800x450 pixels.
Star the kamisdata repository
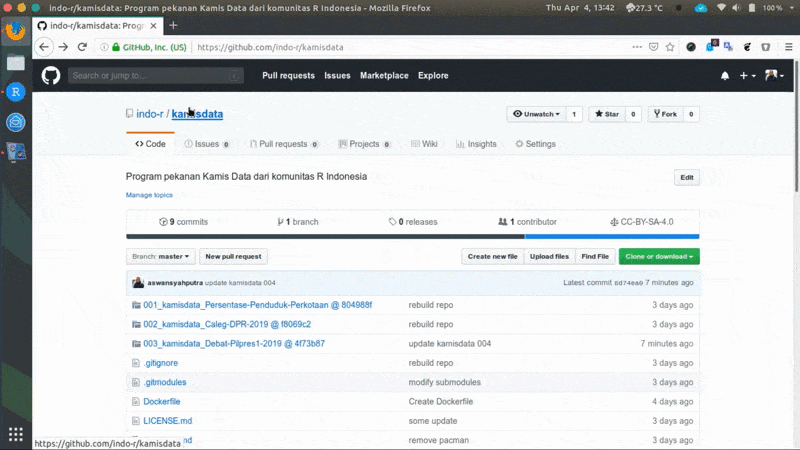pyautogui.click(x=607, y=114)
